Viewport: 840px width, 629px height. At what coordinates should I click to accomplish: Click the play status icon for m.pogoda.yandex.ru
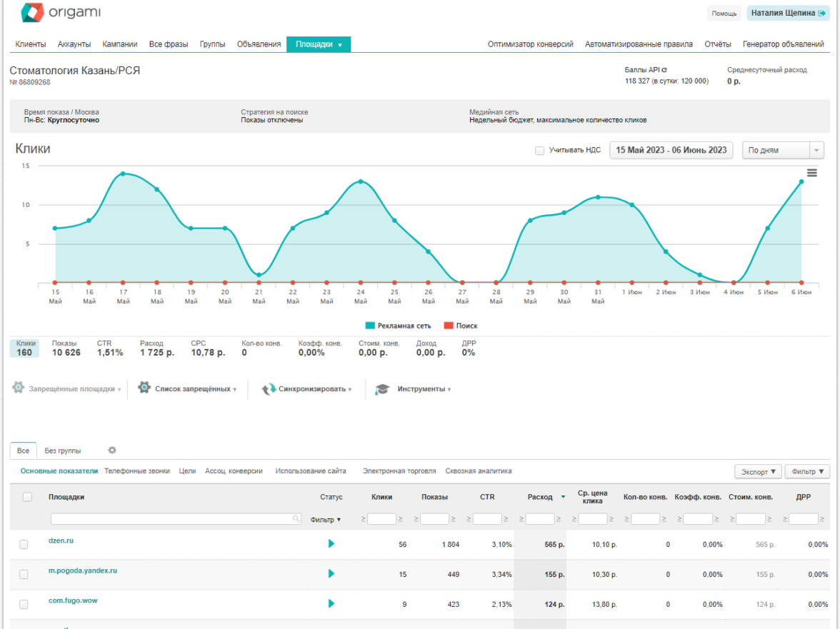(x=331, y=573)
